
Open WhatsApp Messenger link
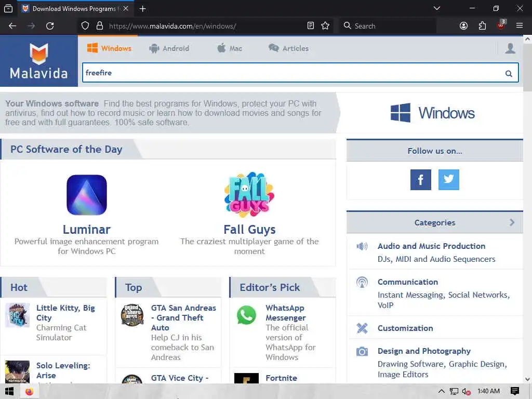pos(285,312)
